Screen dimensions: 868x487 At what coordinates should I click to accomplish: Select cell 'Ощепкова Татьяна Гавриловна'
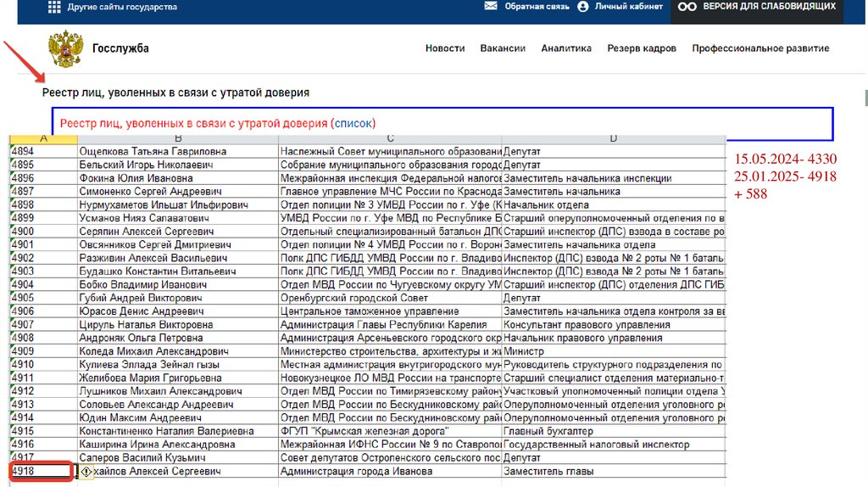click(x=178, y=151)
